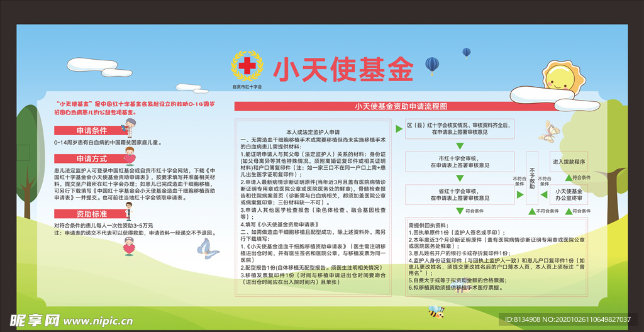Click the 省红十字会审核 flow box
The image size is (644, 332).
(460, 194)
